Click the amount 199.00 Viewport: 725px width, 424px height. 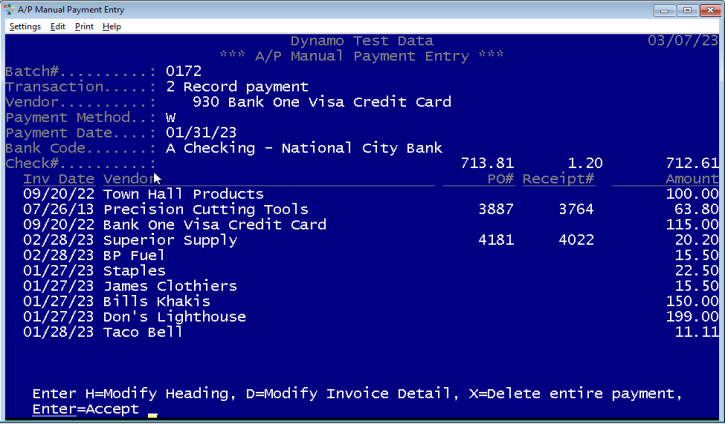692,317
